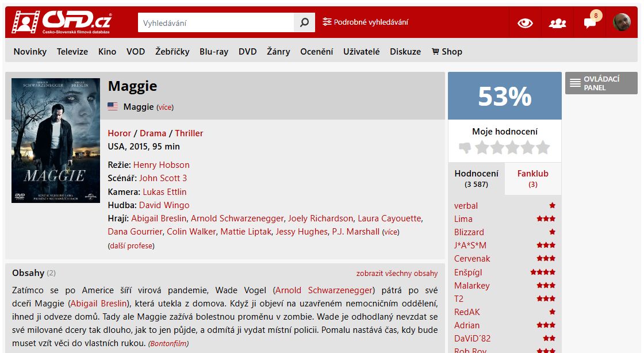This screenshot has width=644, height=353.
Task: Open the eye watchlist icon
Action: click(x=525, y=23)
